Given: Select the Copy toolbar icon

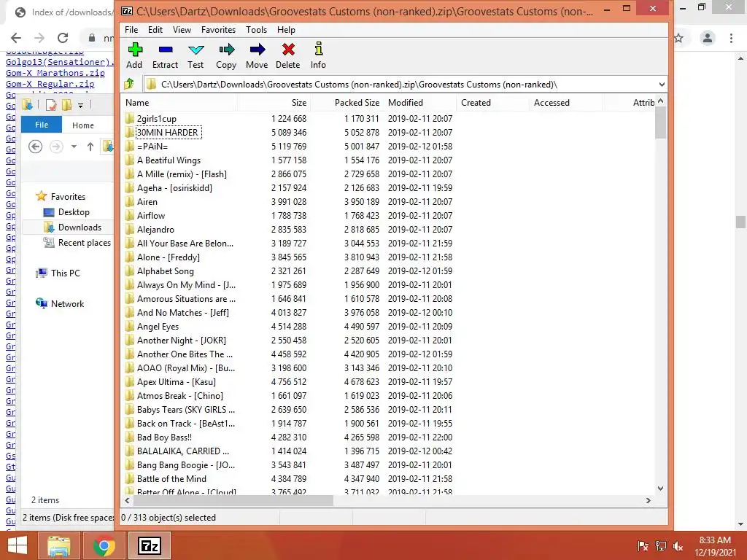Looking at the screenshot, I should click(x=226, y=55).
